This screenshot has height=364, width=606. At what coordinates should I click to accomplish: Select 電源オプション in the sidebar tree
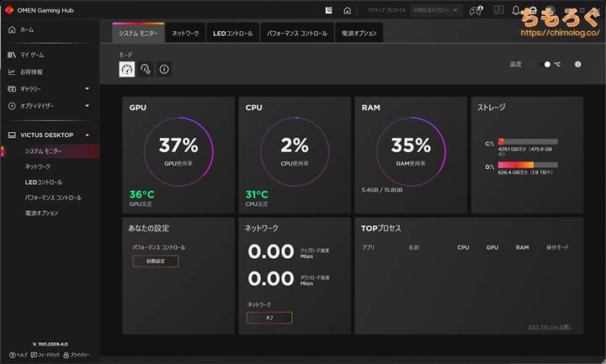[x=42, y=213]
